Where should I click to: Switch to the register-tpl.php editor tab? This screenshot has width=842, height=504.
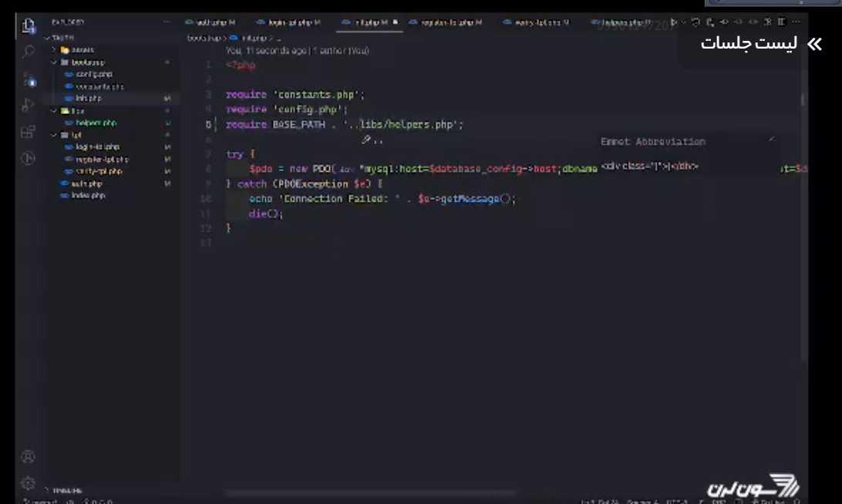point(446,22)
